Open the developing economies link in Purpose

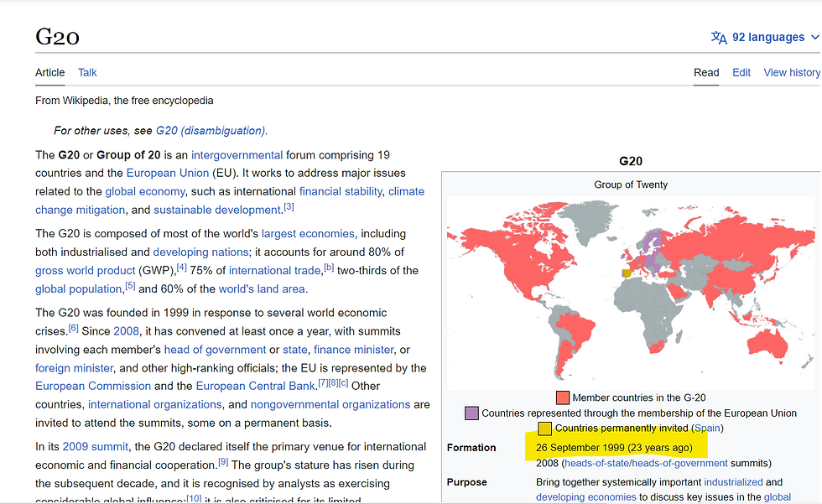point(586,497)
